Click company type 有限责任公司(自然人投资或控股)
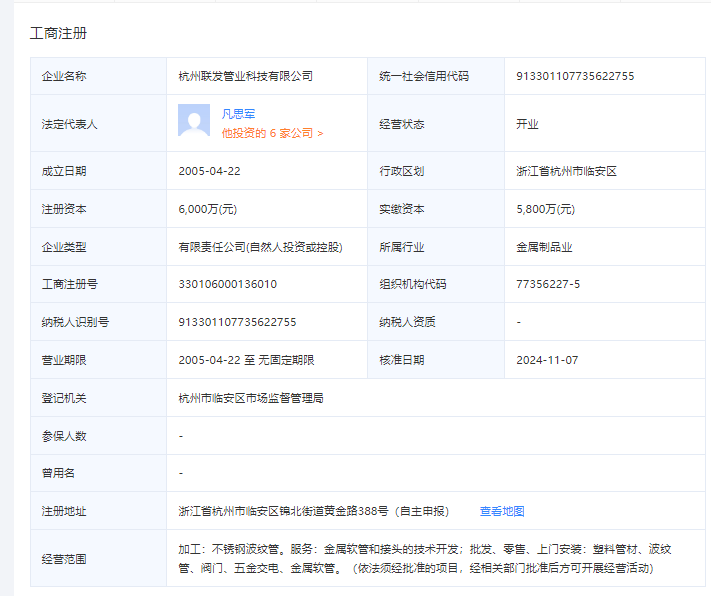 point(260,247)
